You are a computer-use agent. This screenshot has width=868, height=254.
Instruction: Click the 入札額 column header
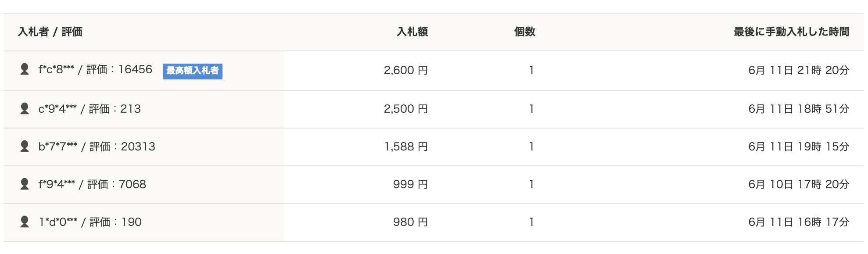click(x=412, y=32)
